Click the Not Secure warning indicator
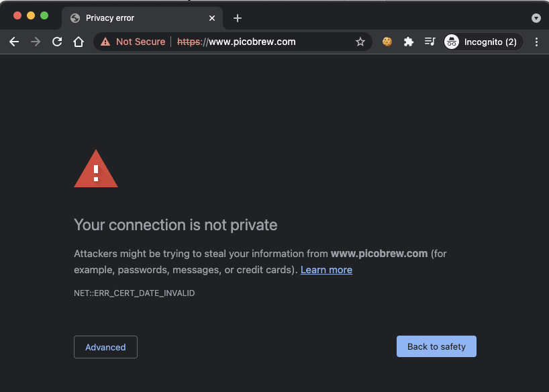This screenshot has width=549, height=392. pyautogui.click(x=133, y=42)
